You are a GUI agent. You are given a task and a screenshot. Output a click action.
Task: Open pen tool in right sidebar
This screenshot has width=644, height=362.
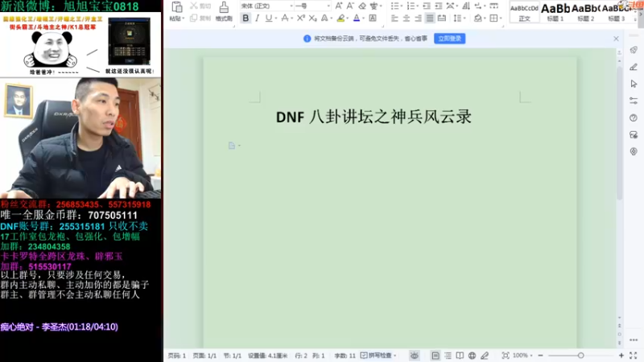634,67
